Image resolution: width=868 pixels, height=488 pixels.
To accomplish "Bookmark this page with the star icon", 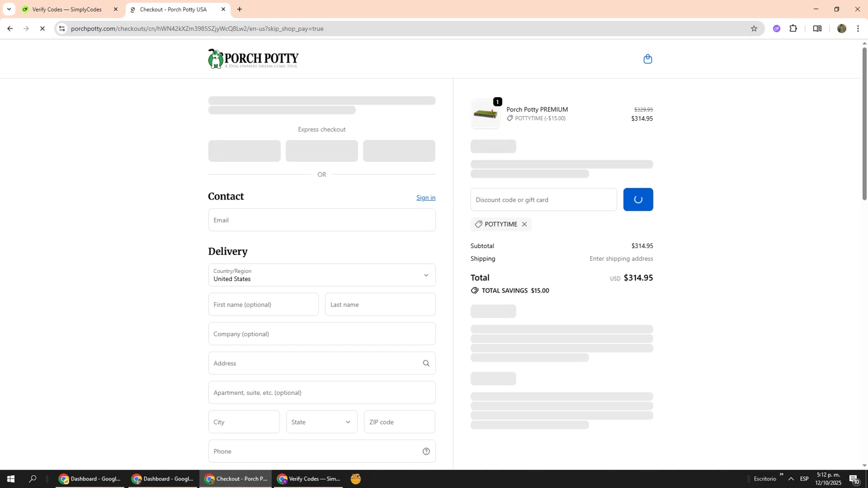I will click(753, 28).
